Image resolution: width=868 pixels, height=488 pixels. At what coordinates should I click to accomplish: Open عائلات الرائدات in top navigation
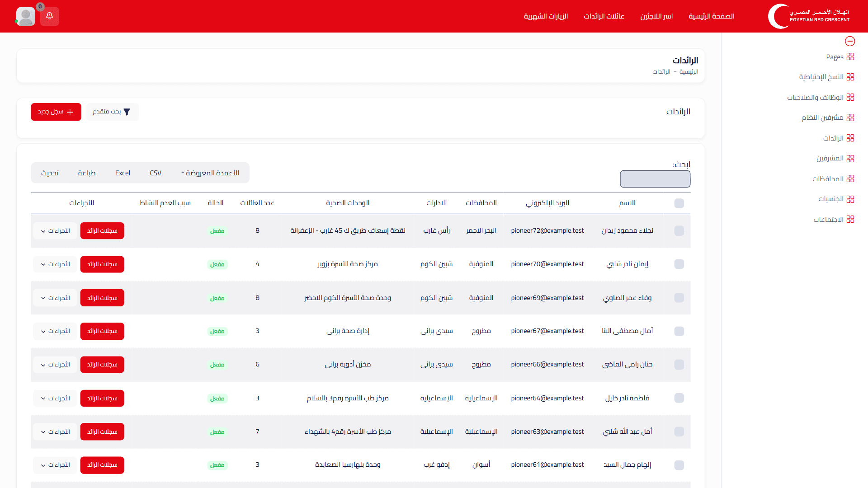pyautogui.click(x=604, y=16)
